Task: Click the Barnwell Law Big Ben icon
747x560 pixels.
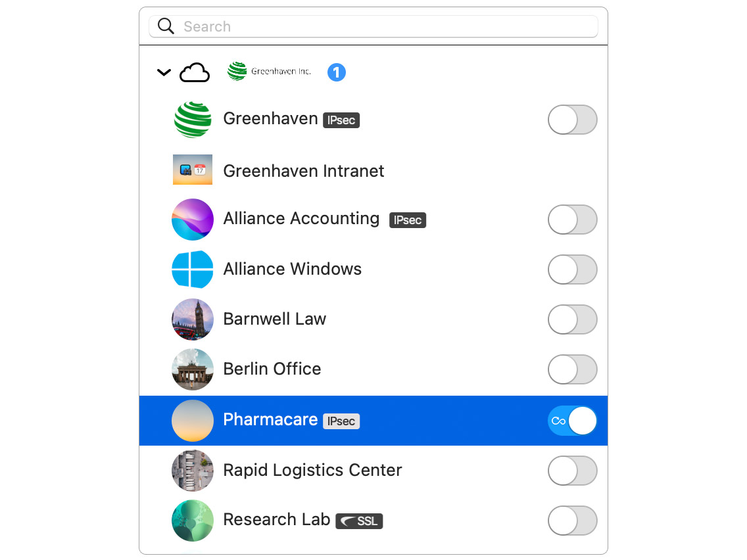Action: tap(193, 319)
